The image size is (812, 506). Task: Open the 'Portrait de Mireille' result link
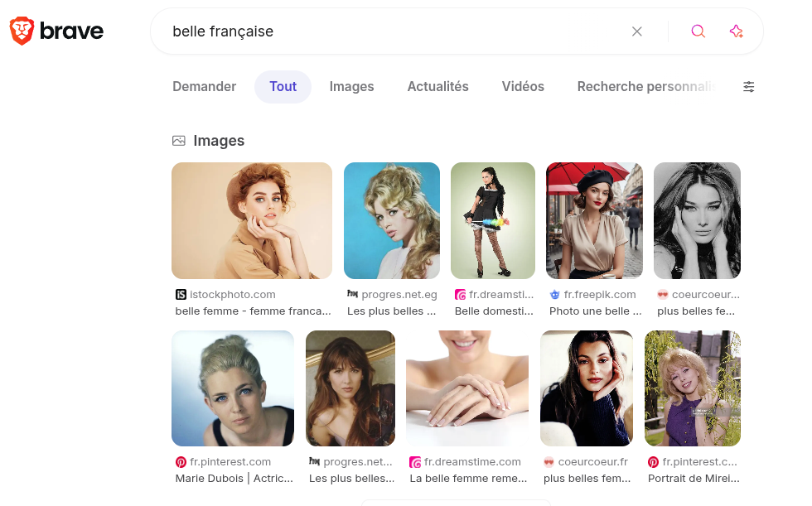point(693,479)
